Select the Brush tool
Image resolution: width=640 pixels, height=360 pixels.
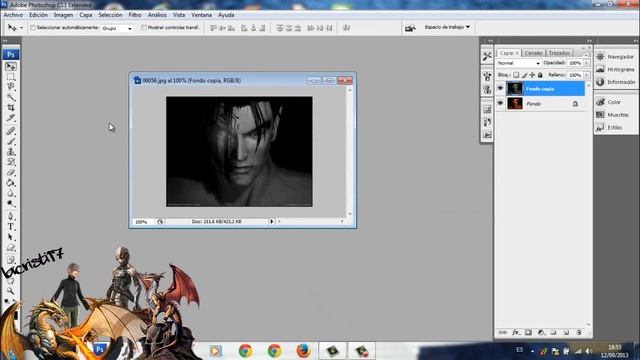pyautogui.click(x=11, y=142)
